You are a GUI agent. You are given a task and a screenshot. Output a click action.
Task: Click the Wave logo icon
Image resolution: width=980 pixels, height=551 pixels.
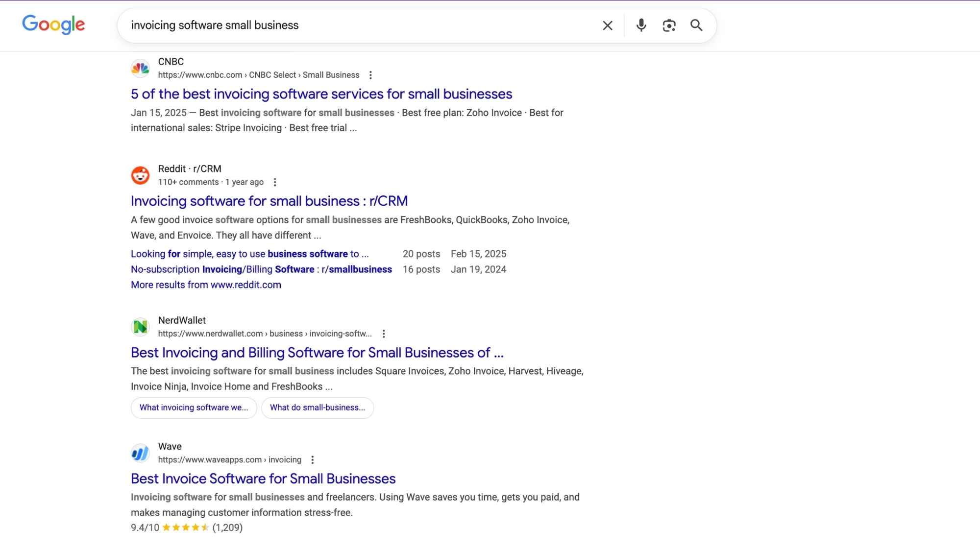(140, 453)
